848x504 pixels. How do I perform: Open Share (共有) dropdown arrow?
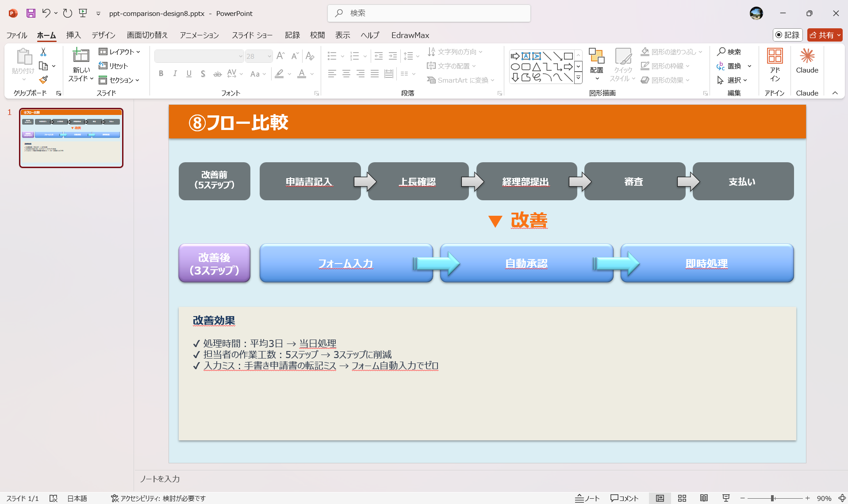(x=839, y=35)
